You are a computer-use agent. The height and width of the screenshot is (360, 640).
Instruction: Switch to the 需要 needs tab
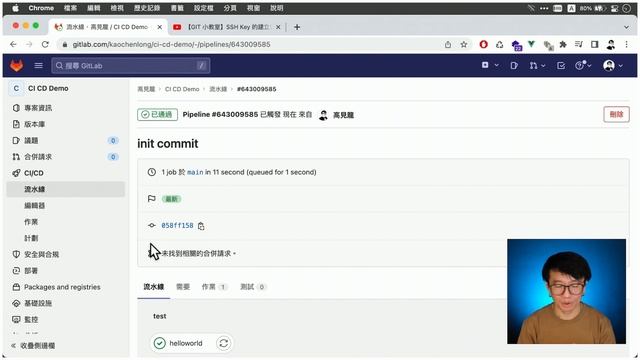click(x=183, y=287)
